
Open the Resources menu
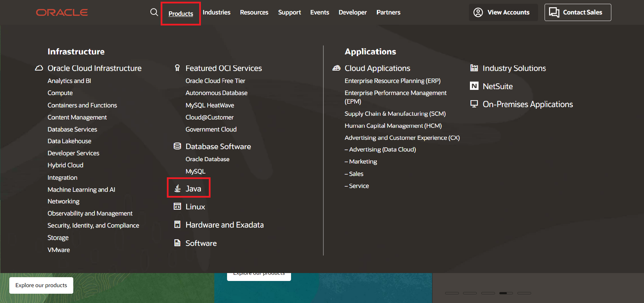(x=254, y=12)
